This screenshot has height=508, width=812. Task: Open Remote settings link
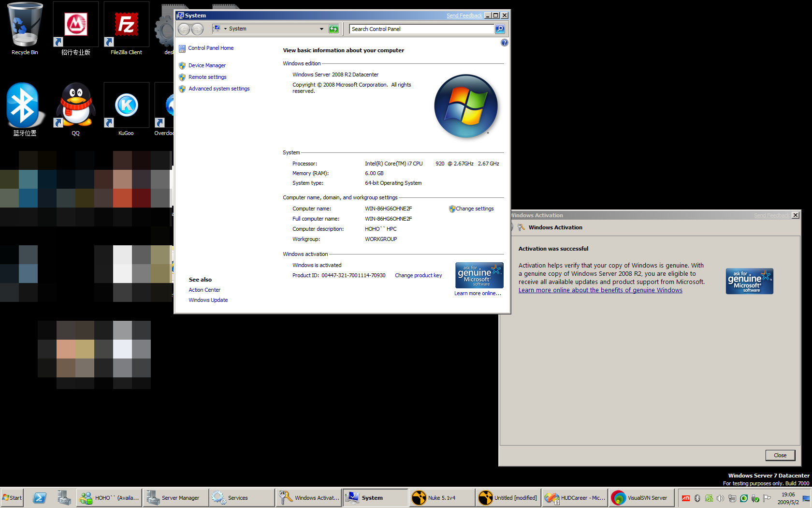pyautogui.click(x=207, y=77)
